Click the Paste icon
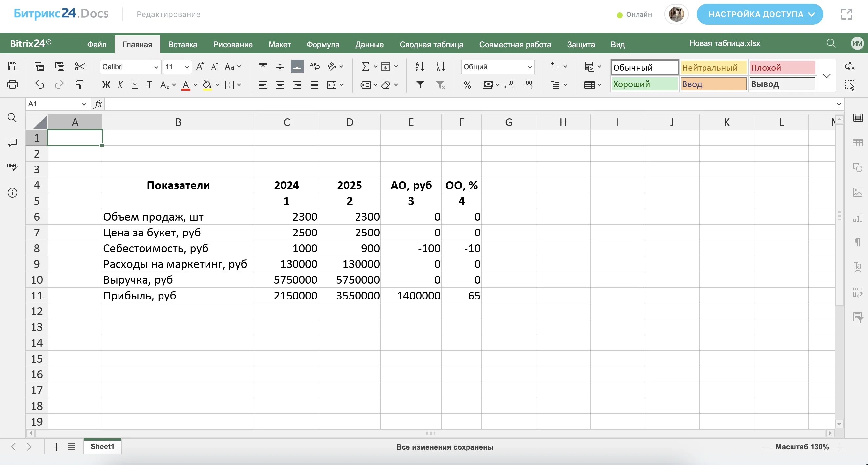Screen dimensions: 868x465 click(x=60, y=66)
